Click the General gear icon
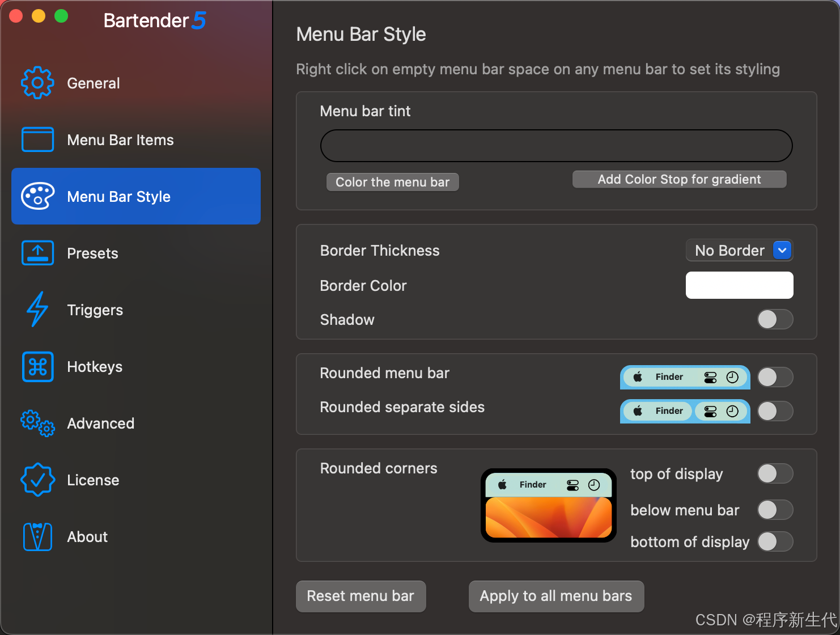The width and height of the screenshot is (840, 635). tap(37, 83)
